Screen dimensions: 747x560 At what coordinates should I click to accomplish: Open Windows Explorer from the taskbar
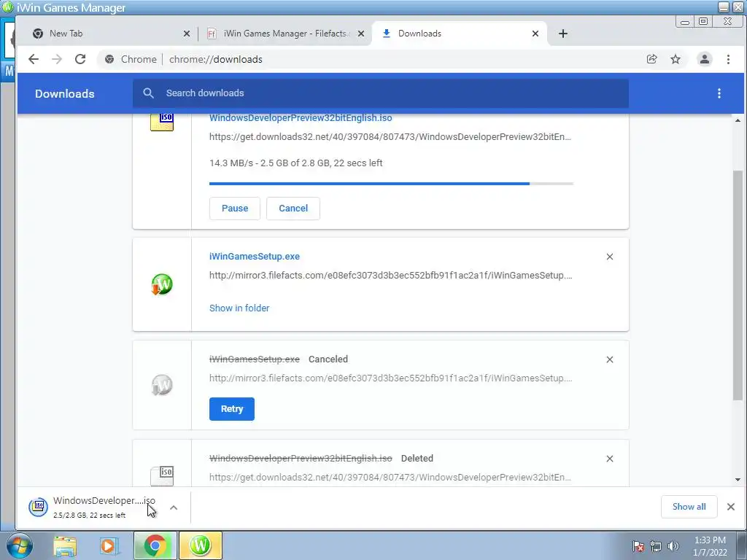pos(65,545)
